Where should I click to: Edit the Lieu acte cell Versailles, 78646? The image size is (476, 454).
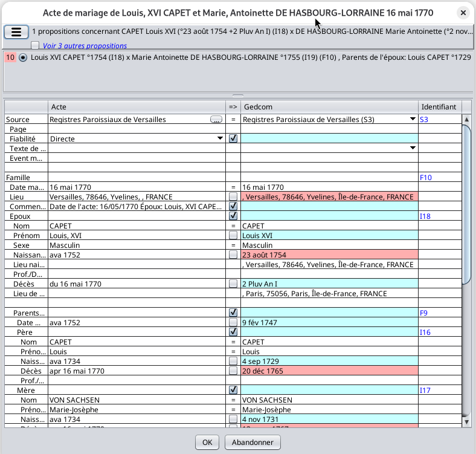point(137,197)
